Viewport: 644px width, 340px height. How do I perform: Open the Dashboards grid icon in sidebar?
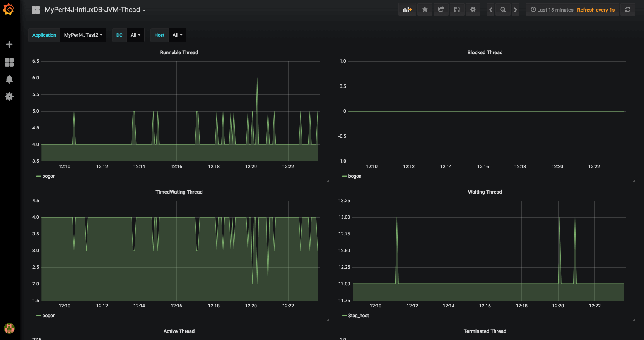[x=9, y=62]
